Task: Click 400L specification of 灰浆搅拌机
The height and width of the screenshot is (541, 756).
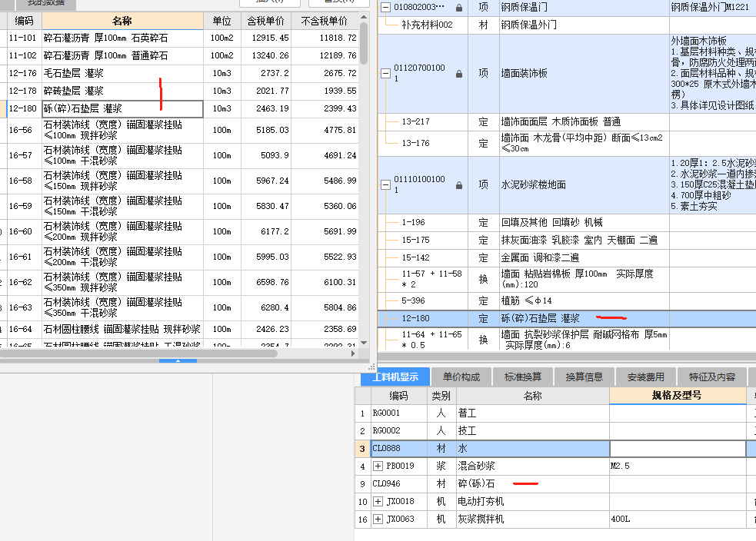Action: pyautogui.click(x=620, y=519)
